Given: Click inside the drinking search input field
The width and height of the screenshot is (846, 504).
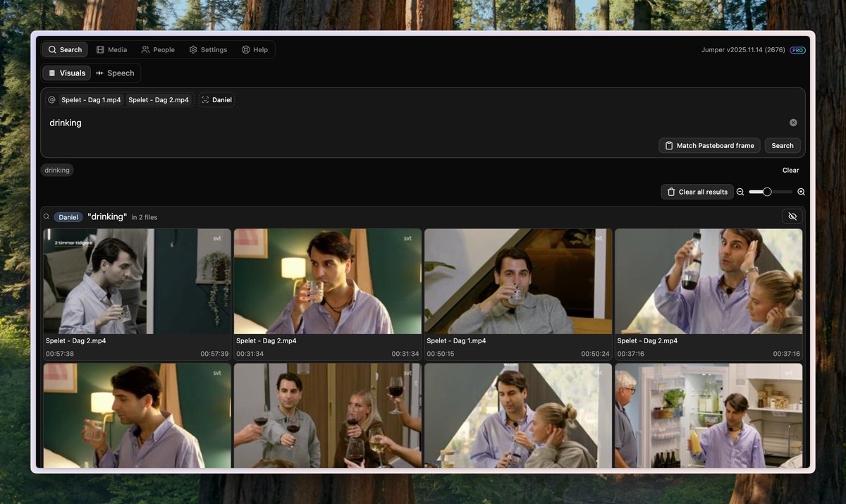Looking at the screenshot, I should [x=282, y=122].
